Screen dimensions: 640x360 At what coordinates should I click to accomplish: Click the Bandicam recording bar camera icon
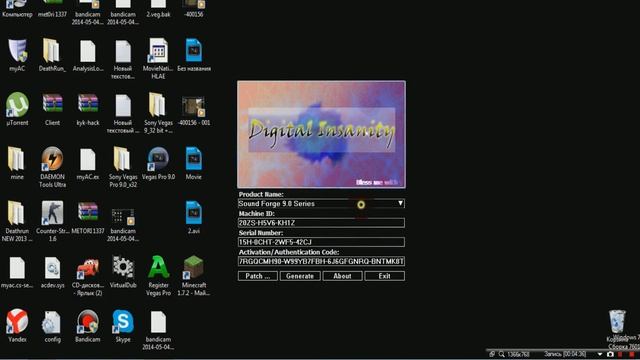(x=610, y=354)
